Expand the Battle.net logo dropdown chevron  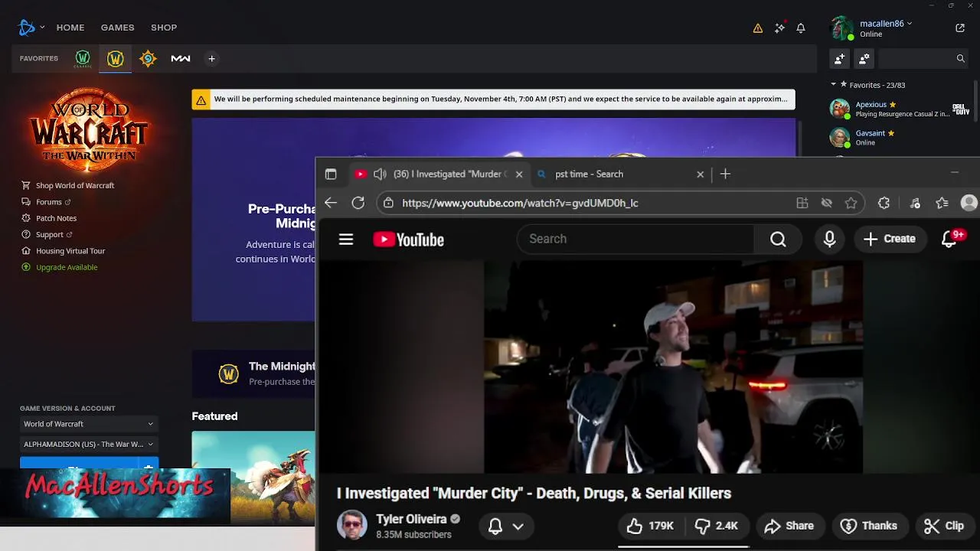42,28
